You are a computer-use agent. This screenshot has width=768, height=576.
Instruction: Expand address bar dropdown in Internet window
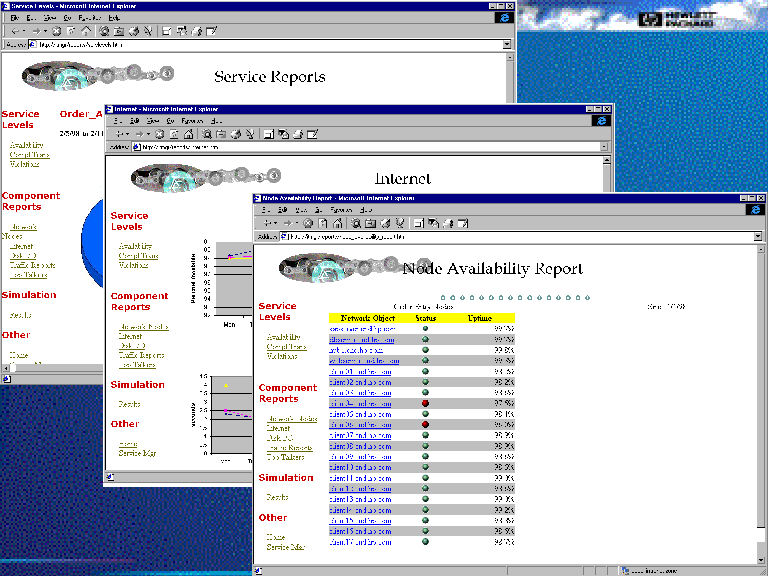pyautogui.click(x=604, y=147)
